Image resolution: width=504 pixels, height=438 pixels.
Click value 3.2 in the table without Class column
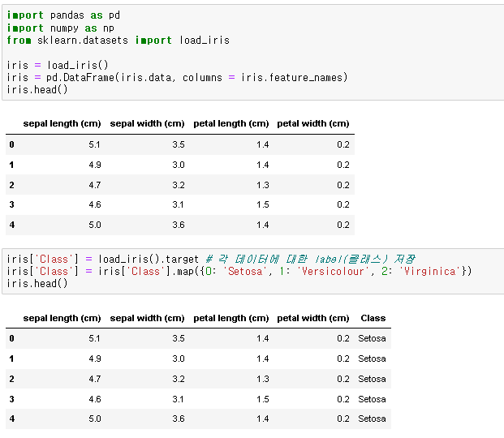179,185
